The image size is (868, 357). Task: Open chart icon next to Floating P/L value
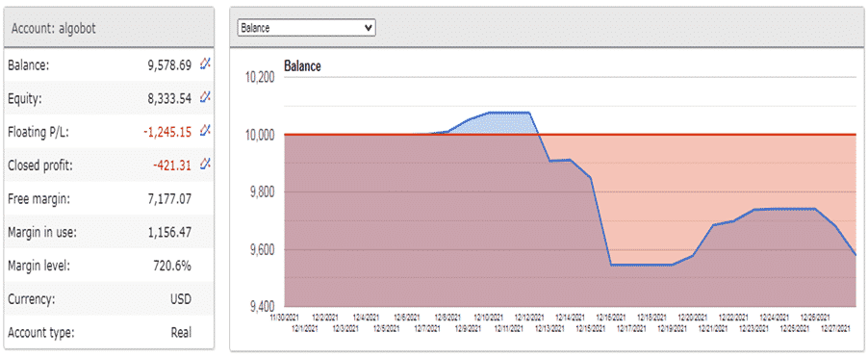205,131
